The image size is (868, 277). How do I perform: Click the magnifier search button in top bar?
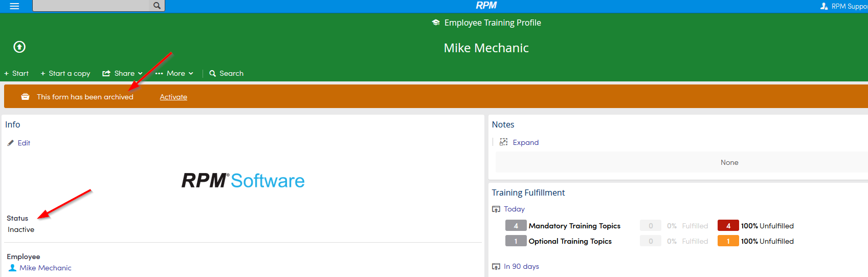157,6
